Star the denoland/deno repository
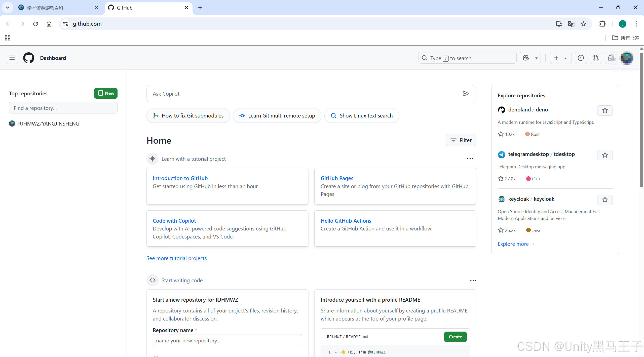The width and height of the screenshot is (644, 357). pos(605,110)
